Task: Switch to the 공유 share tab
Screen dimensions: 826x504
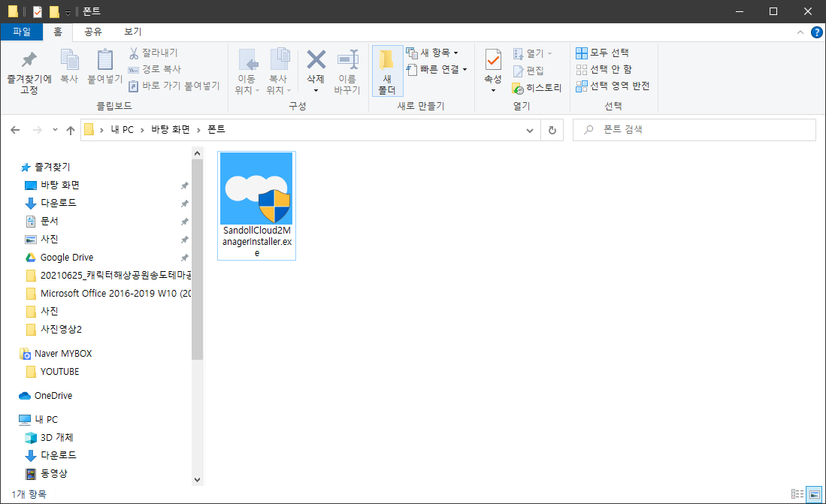Action: point(93,32)
